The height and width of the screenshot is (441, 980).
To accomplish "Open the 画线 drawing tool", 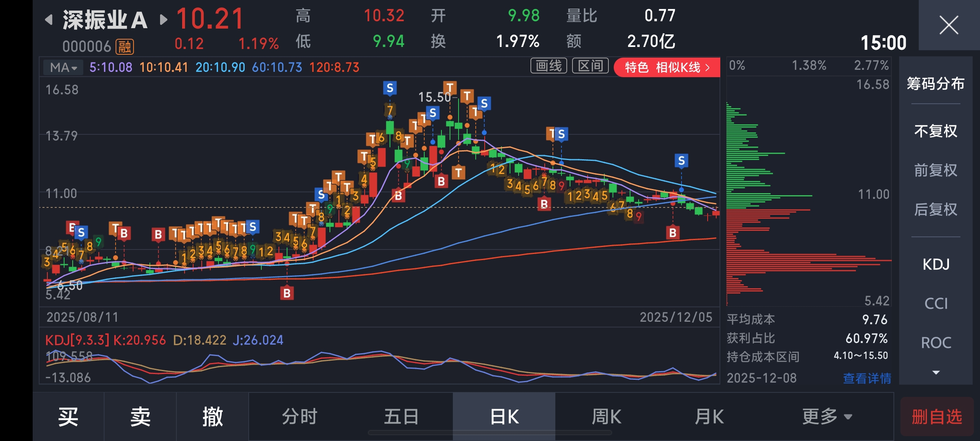I will [x=548, y=66].
